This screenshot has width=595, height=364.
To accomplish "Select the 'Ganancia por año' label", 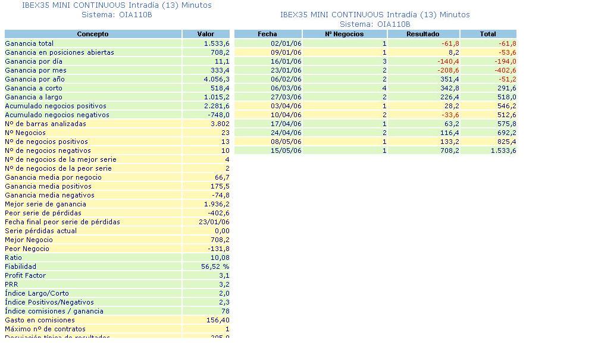I will pyautogui.click(x=35, y=79).
